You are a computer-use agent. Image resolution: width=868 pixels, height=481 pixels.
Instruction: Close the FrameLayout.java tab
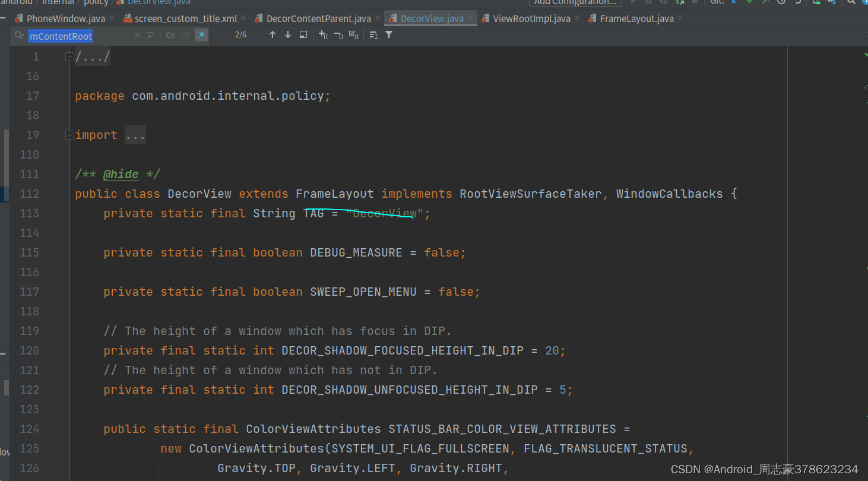(680, 18)
